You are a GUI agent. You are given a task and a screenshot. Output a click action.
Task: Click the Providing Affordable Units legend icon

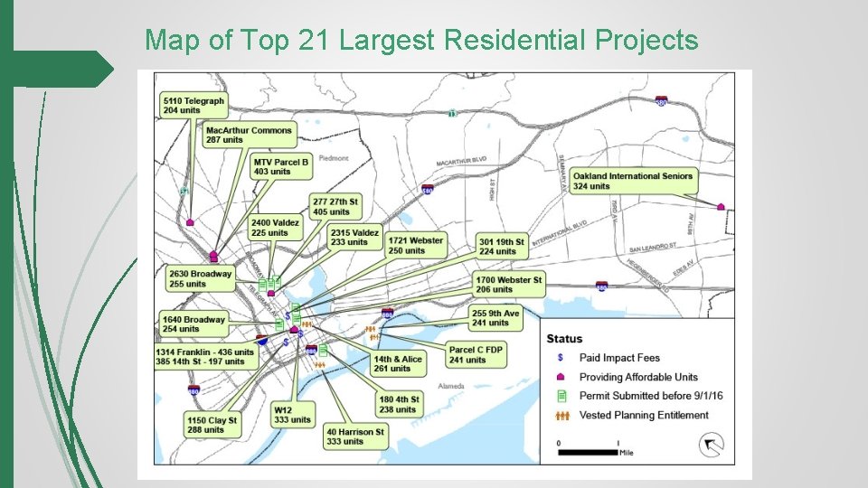(x=561, y=377)
